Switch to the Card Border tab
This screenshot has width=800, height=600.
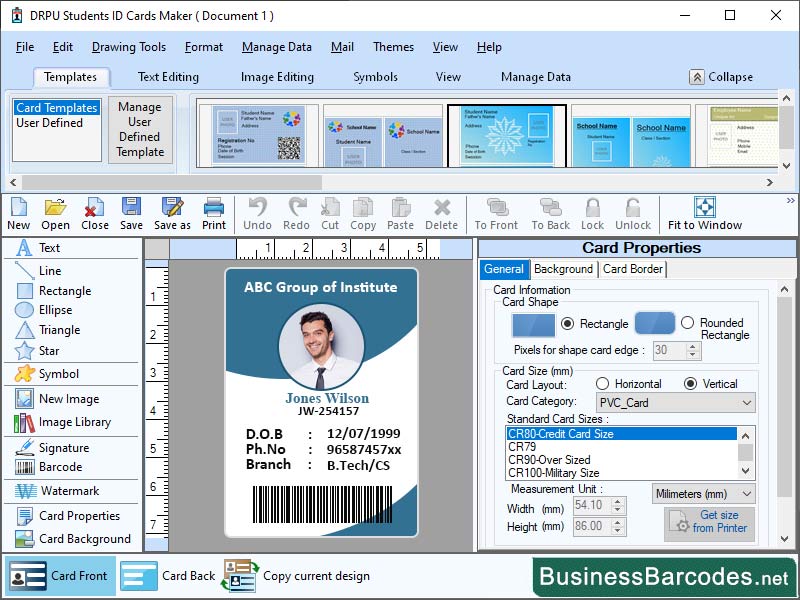632,269
